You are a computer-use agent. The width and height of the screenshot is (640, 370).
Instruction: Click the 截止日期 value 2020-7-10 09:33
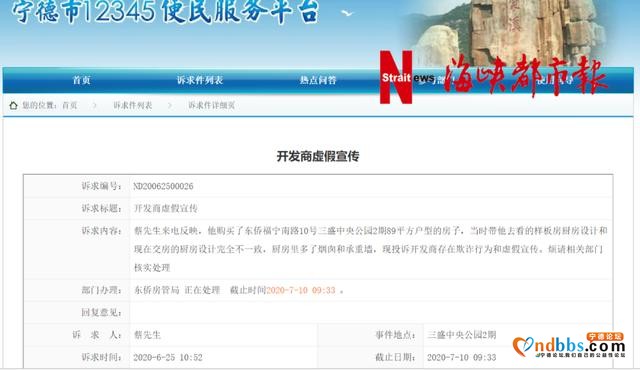click(462, 357)
